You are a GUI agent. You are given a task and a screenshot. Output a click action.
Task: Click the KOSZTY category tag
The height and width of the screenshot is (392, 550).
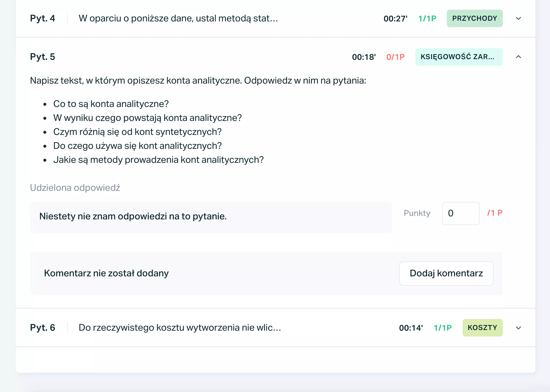[x=482, y=328]
